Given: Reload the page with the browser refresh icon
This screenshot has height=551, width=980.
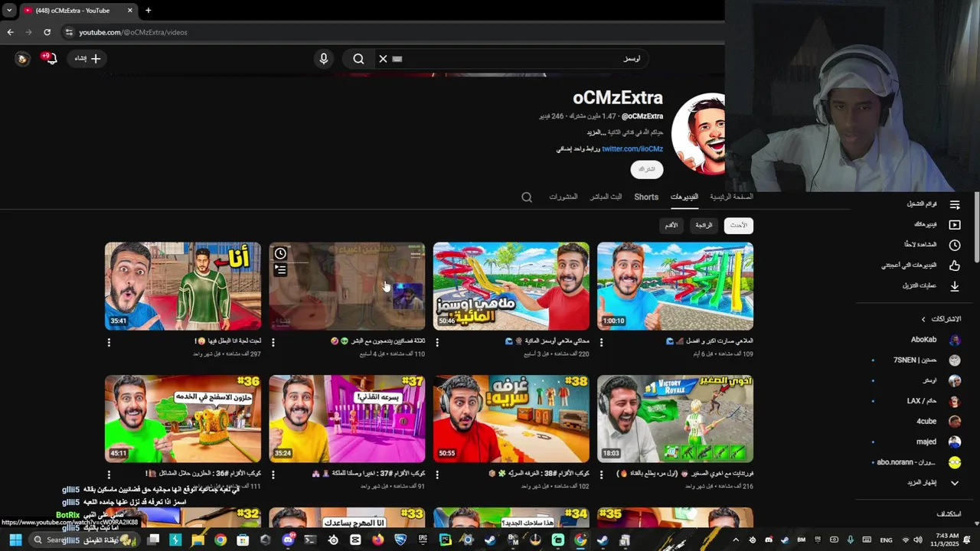Looking at the screenshot, I should pyautogui.click(x=47, y=32).
